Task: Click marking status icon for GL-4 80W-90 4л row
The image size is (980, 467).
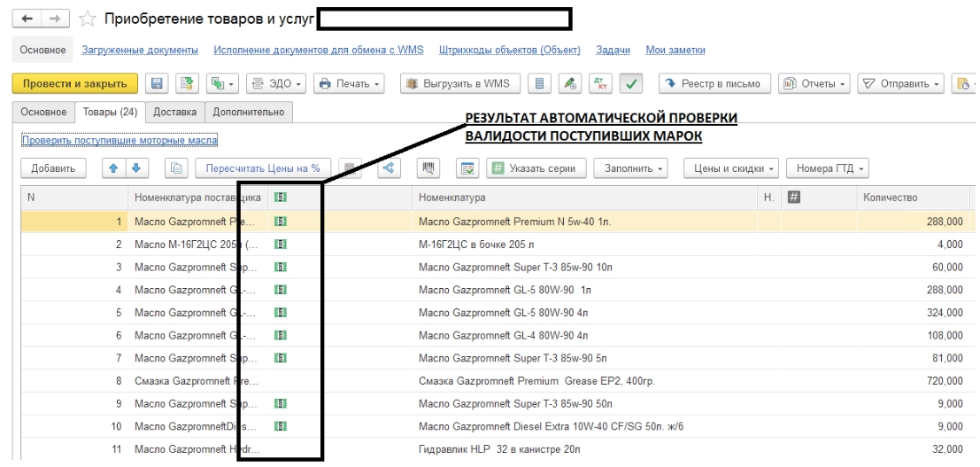Action: pyautogui.click(x=281, y=335)
